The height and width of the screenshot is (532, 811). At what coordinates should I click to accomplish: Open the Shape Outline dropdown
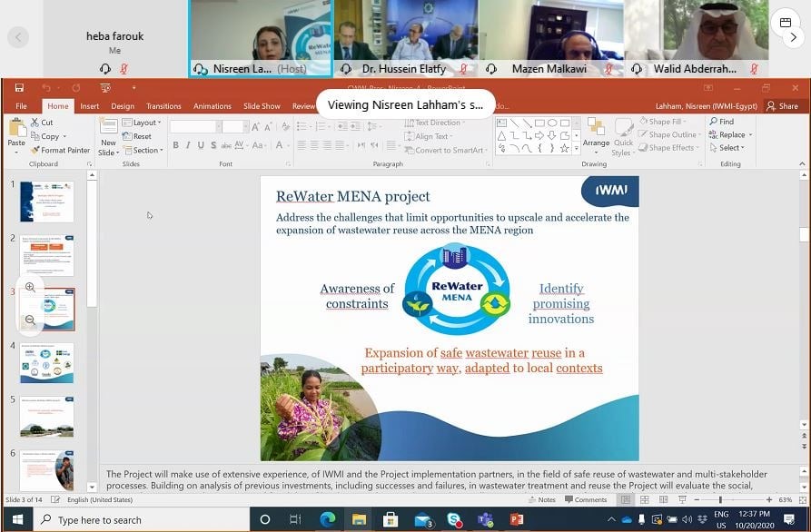(x=669, y=134)
